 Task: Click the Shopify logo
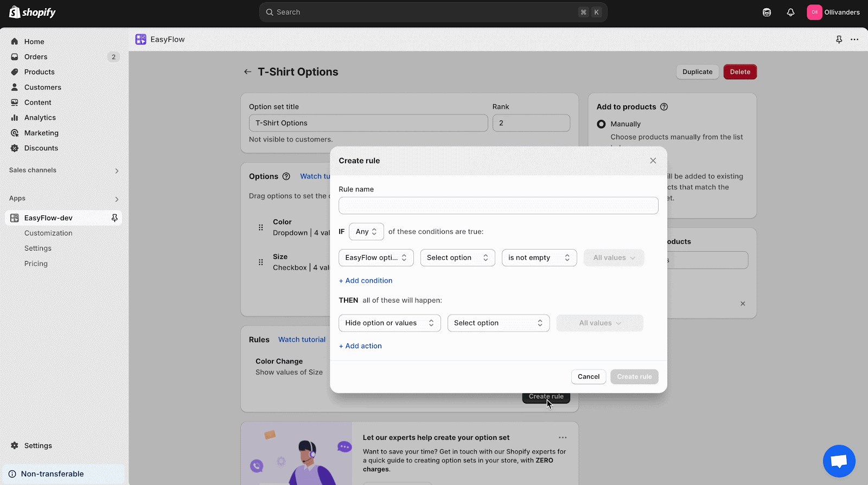(33, 12)
